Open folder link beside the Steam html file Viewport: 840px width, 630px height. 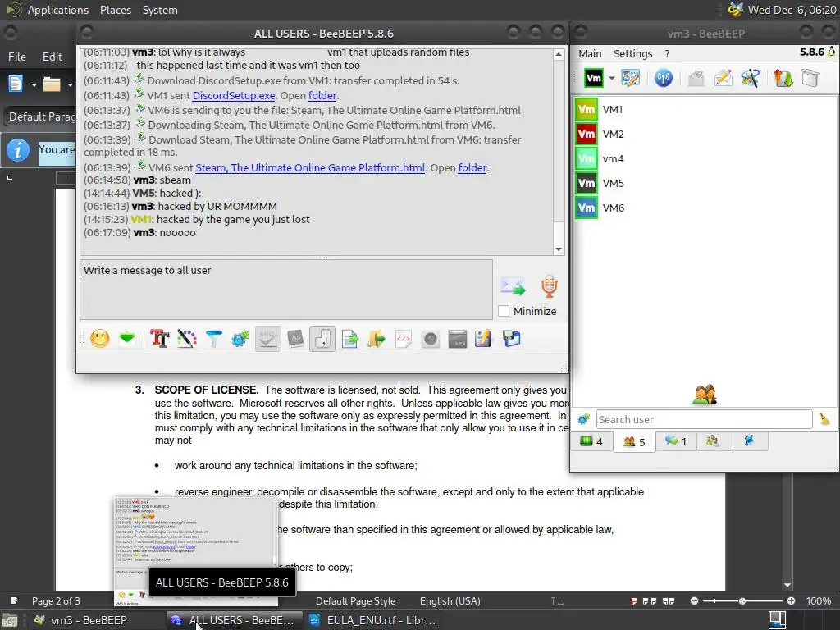tap(472, 167)
